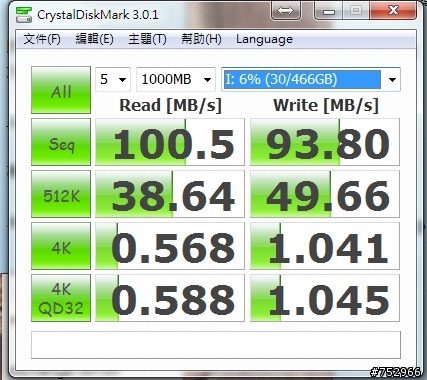Click the 512K read result 38.64
Viewport: 427px width, 380px height.
[170, 194]
